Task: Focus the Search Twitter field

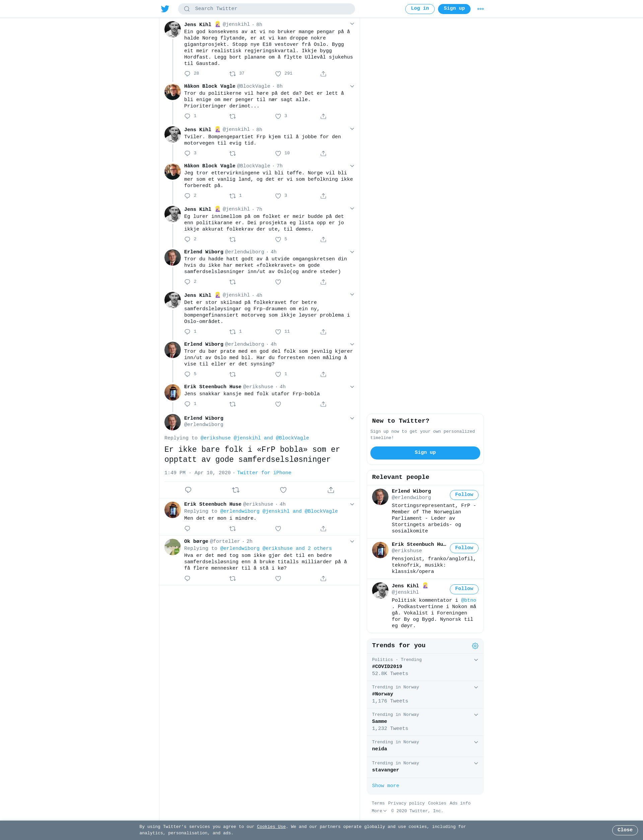Action: point(266,9)
